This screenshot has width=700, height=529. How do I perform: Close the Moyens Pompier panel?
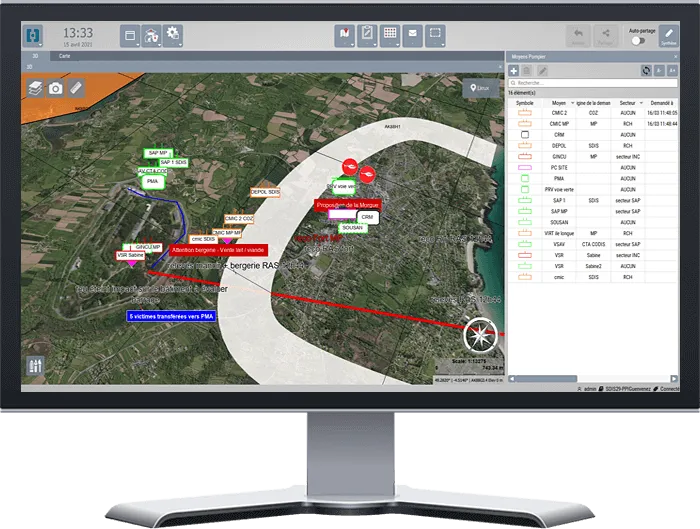coord(675,57)
